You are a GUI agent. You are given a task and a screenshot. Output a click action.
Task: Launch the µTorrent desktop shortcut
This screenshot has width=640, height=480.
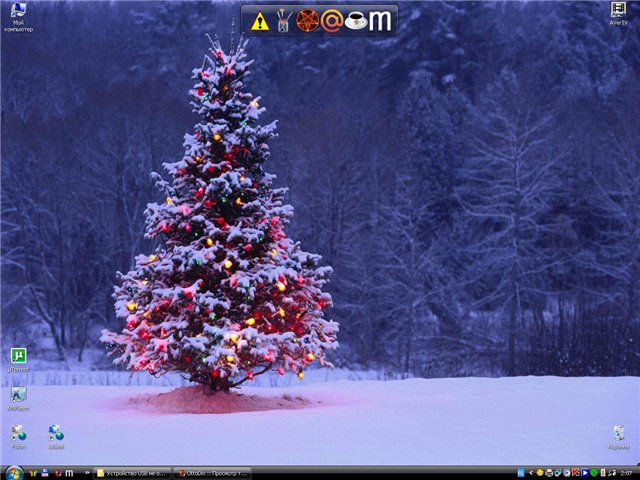[x=18, y=360]
